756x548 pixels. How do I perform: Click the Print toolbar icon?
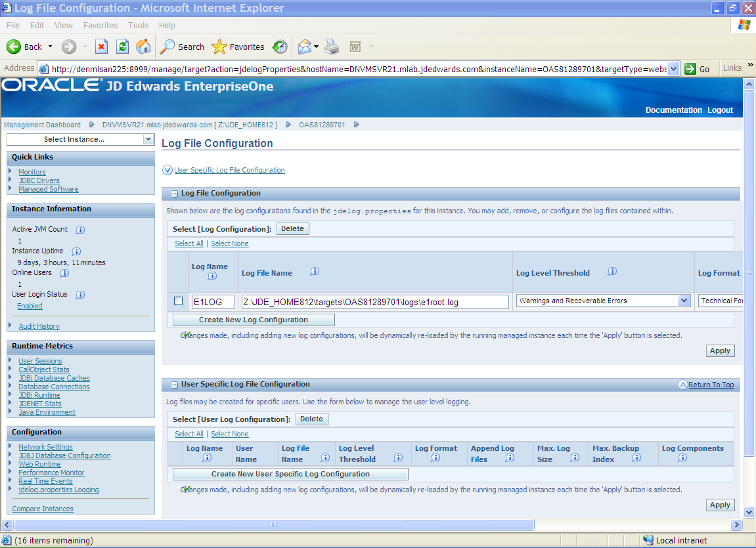(x=332, y=47)
